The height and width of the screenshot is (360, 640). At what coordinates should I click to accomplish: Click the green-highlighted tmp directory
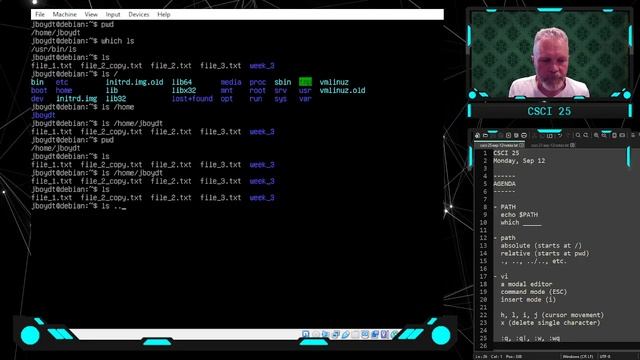coord(305,82)
